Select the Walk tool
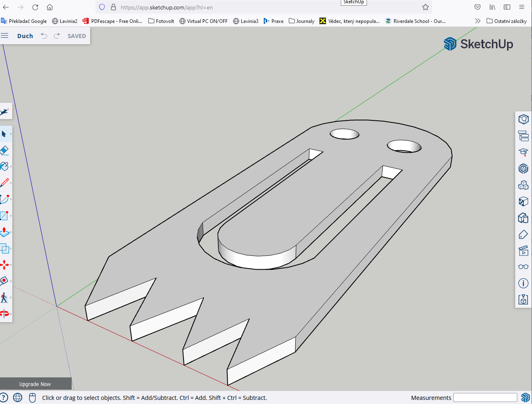Viewport: 532px width, 404px height. point(4,298)
